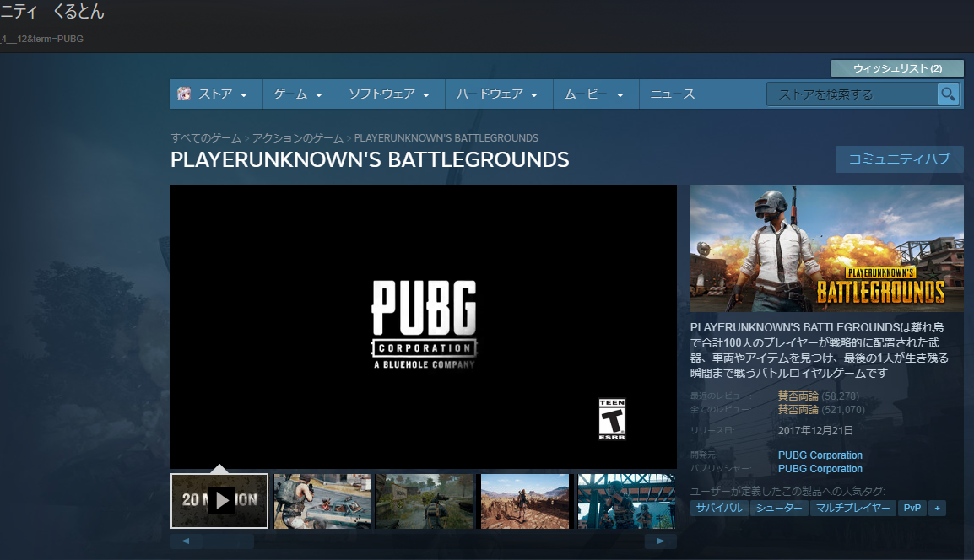The height and width of the screenshot is (560, 974).
Task: Select the サバイバル tag
Action: coord(719,508)
